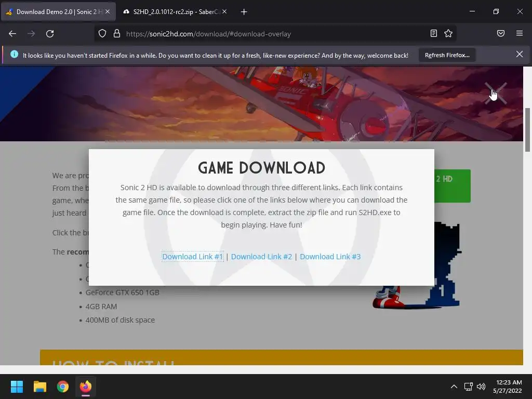The width and height of the screenshot is (532, 399).
Task: Click the Sonic character sprite image
Action: (417, 265)
